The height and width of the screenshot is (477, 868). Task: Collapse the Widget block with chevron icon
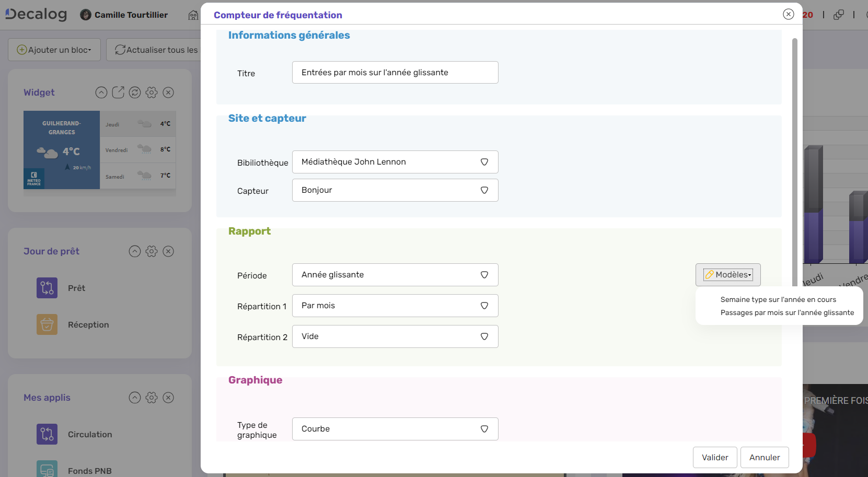tap(101, 92)
